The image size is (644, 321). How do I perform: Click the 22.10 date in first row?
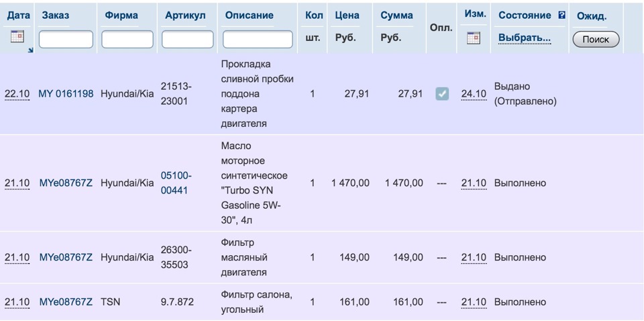coord(17,94)
